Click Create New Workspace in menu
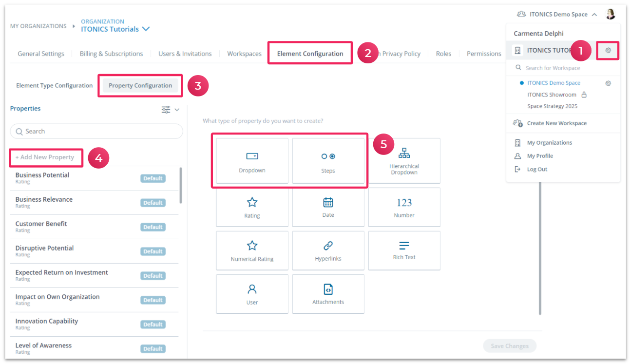 coord(556,123)
